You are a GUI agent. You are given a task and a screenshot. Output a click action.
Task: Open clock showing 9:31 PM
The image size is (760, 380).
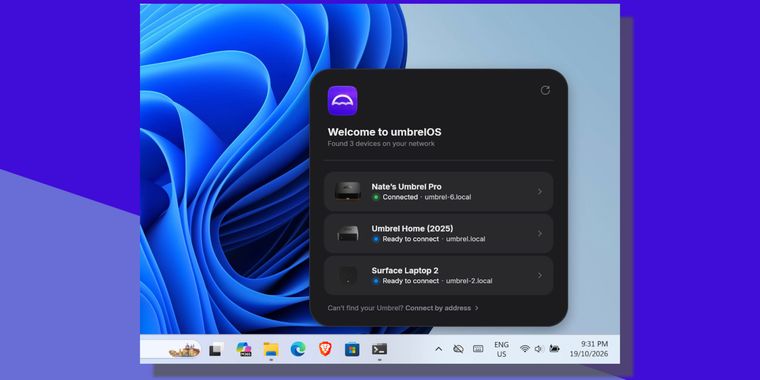click(x=588, y=349)
